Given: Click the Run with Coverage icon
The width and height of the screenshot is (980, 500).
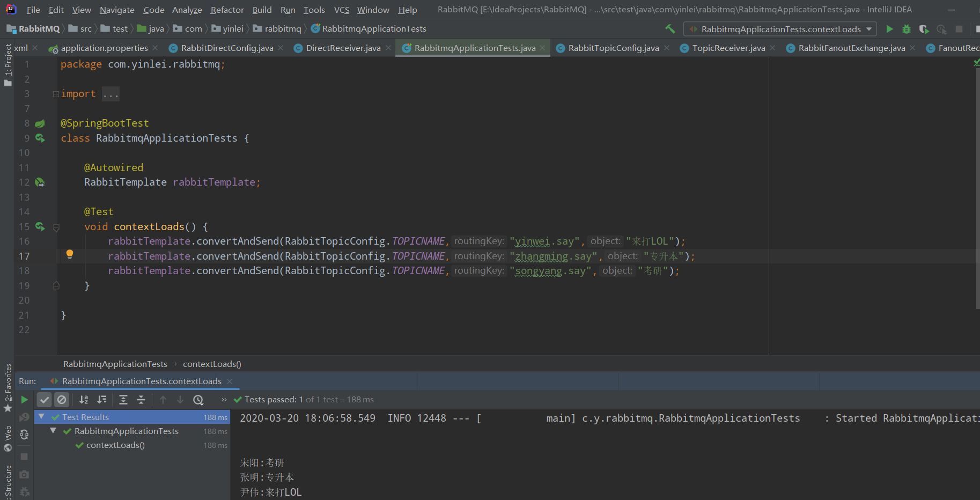Looking at the screenshot, I should pos(924,29).
